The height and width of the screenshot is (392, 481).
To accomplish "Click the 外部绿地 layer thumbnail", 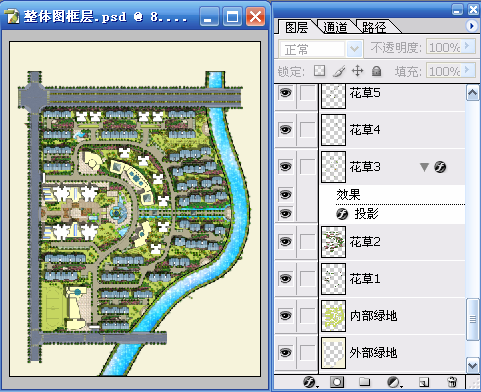I will [333, 353].
